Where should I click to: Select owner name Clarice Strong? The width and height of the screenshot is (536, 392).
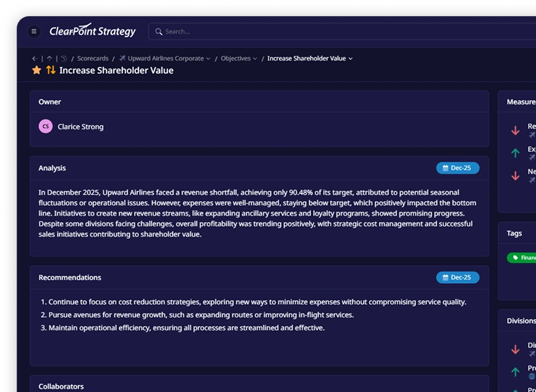[80, 127]
